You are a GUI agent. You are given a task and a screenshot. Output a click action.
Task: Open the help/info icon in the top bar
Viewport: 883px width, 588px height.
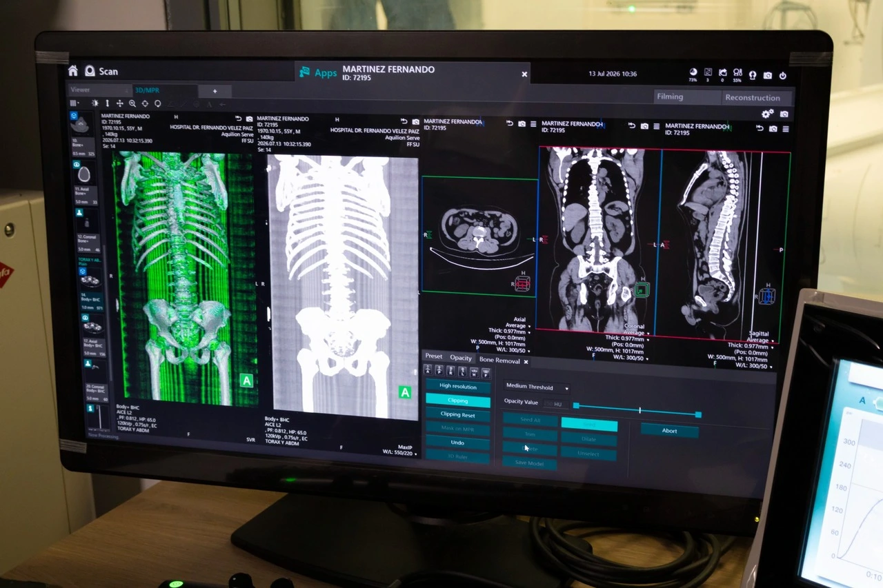pyautogui.click(x=753, y=75)
